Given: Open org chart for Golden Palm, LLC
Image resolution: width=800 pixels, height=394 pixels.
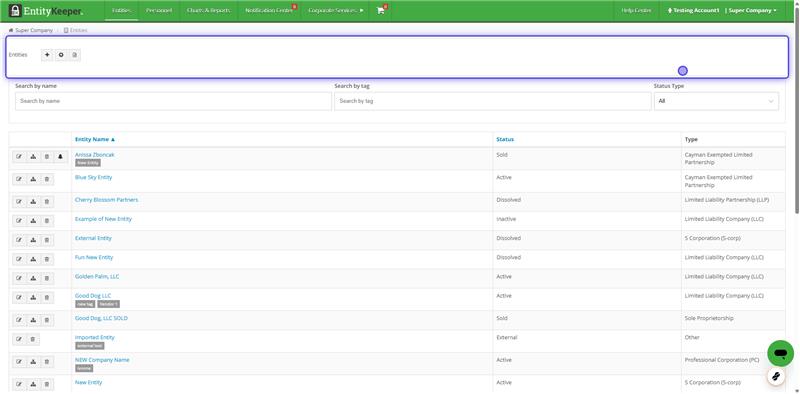Looking at the screenshot, I should click(x=33, y=278).
